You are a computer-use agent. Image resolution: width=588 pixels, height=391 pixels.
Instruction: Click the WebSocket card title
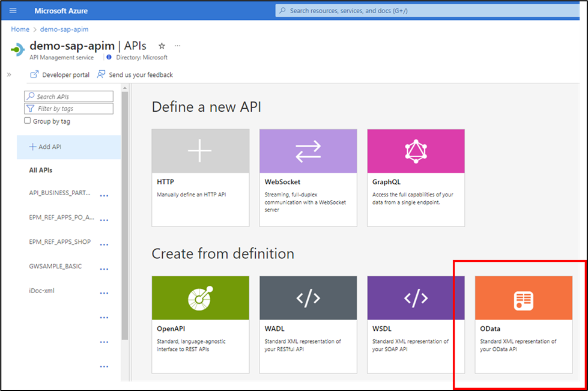(282, 182)
